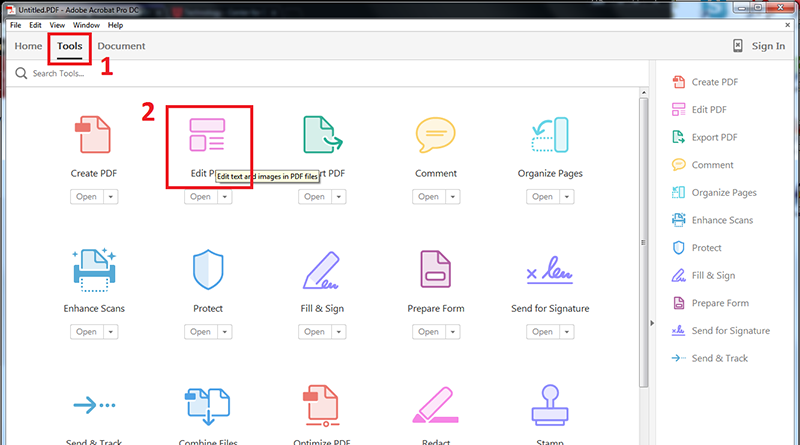800x445 pixels.
Task: Click Fill & Sign icon in right sidebar
Action: point(679,275)
